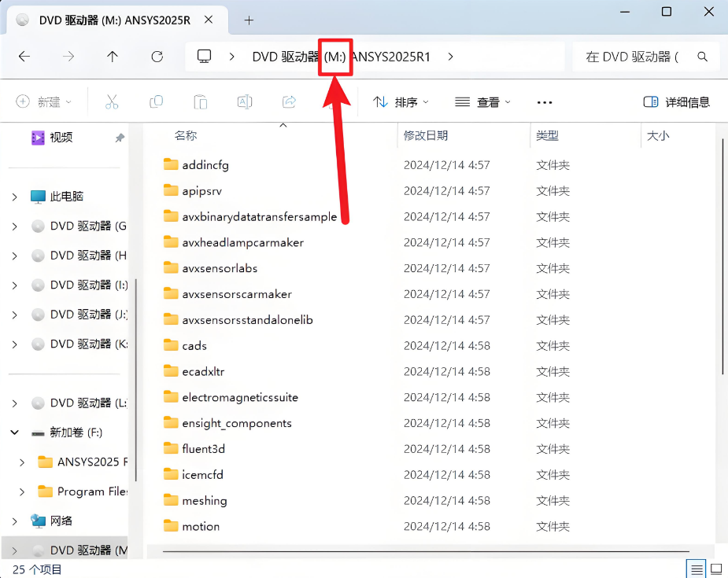Open the three-dot more options menu
Image resolution: width=728 pixels, height=578 pixels.
coord(545,102)
